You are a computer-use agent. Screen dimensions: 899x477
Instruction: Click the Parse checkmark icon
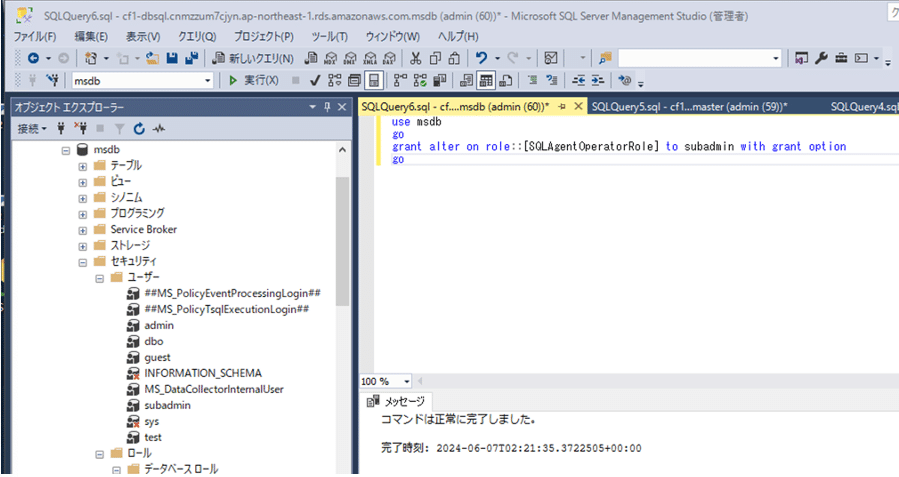tap(315, 80)
